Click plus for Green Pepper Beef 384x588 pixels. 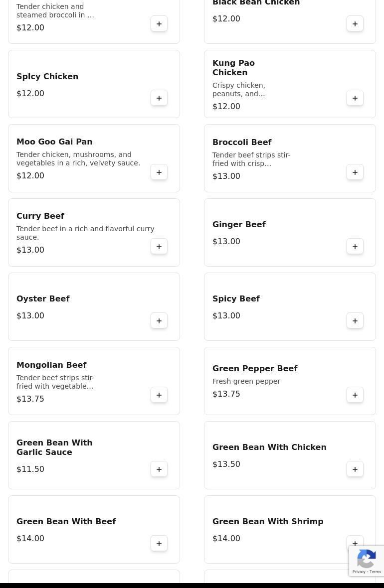(x=355, y=395)
